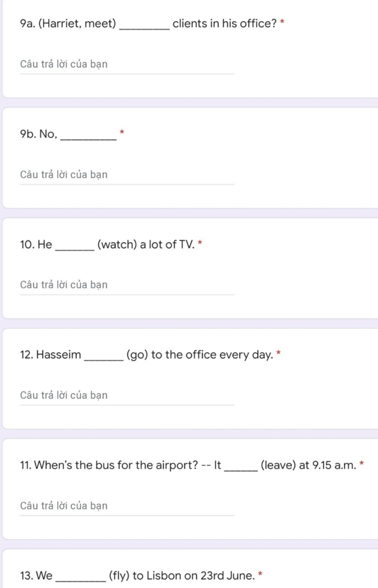Click the red asterisk after '9.15 a.m.'
The height and width of the screenshot is (588, 378).
[361, 463]
